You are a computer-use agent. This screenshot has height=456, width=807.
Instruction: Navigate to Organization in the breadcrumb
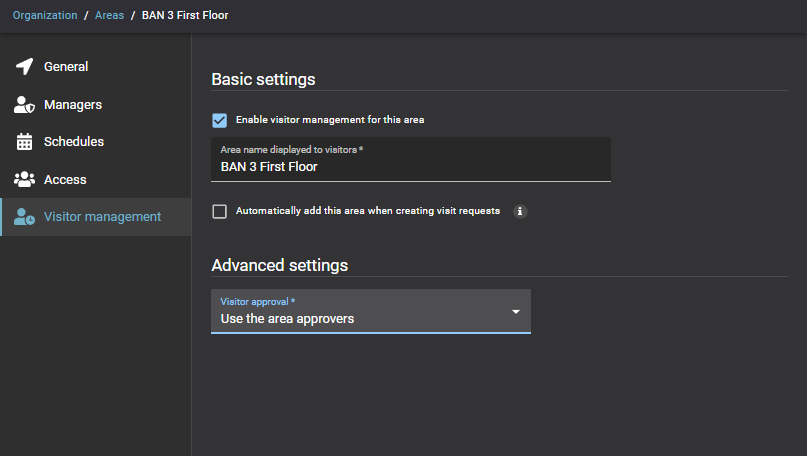(45, 16)
